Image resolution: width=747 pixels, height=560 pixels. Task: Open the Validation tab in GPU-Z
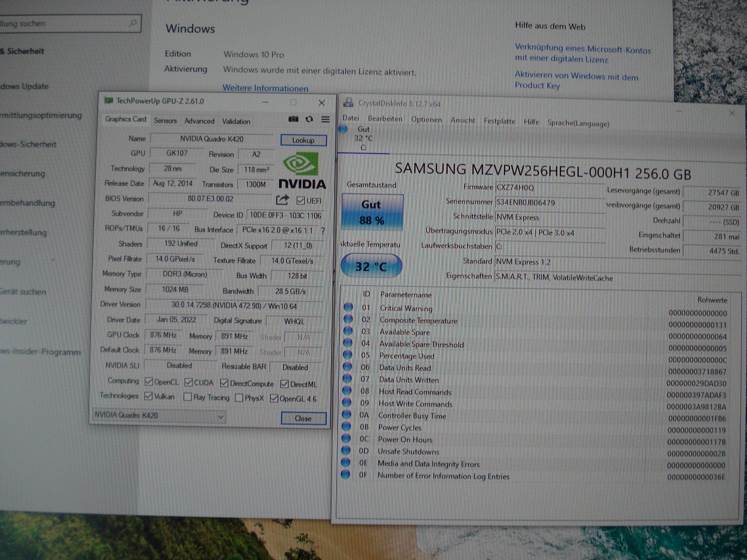click(236, 121)
